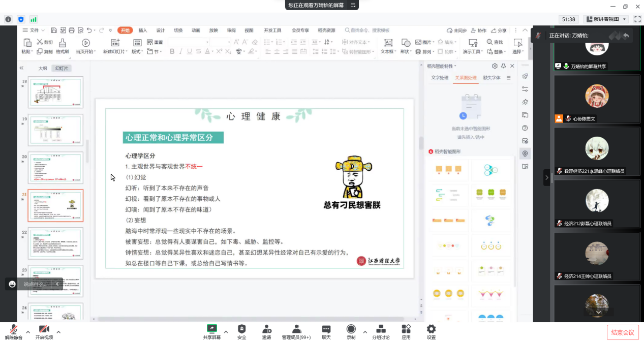
Task: Open the Security (安全) options
Action: [x=241, y=329]
